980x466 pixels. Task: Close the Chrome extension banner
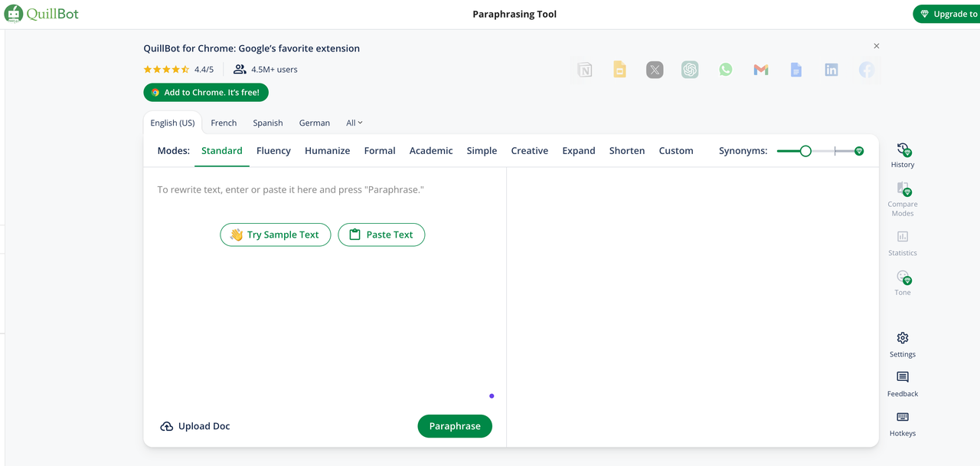877,46
